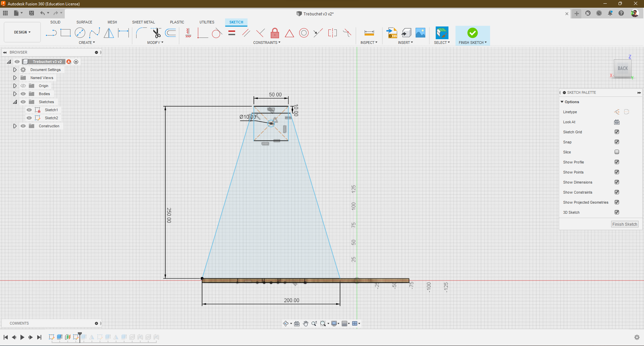
Task: Select the Line sketch tool
Action: click(51, 33)
